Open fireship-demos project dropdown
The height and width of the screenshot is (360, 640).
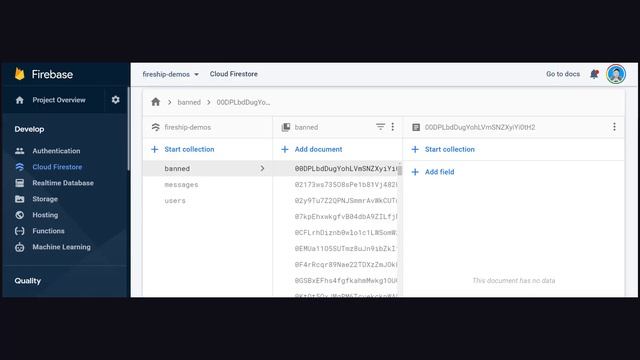click(171, 74)
